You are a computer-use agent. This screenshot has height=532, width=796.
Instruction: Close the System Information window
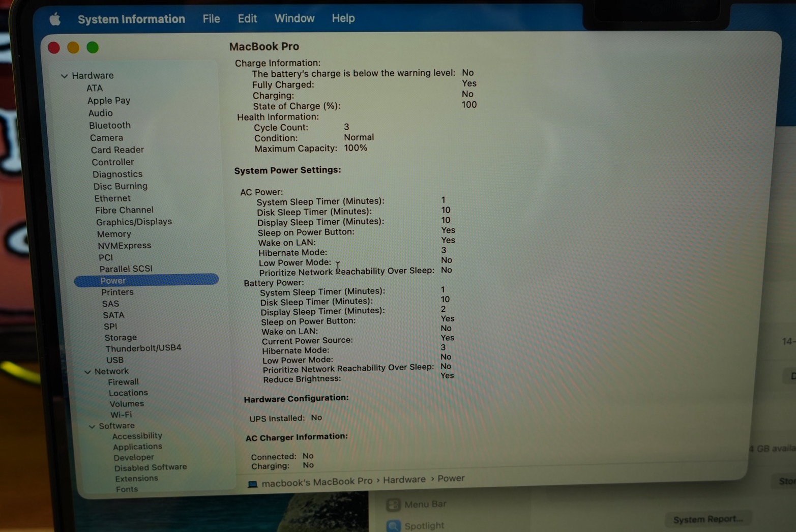(54, 48)
